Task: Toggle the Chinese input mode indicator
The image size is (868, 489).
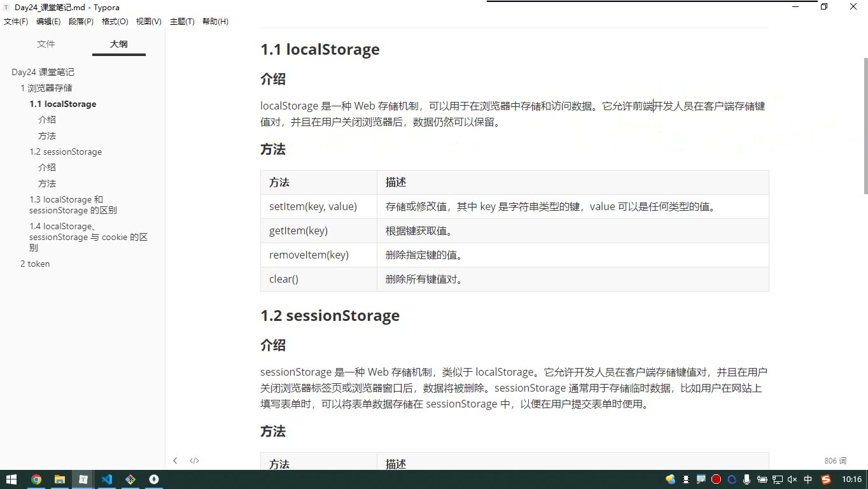Action: point(808,479)
